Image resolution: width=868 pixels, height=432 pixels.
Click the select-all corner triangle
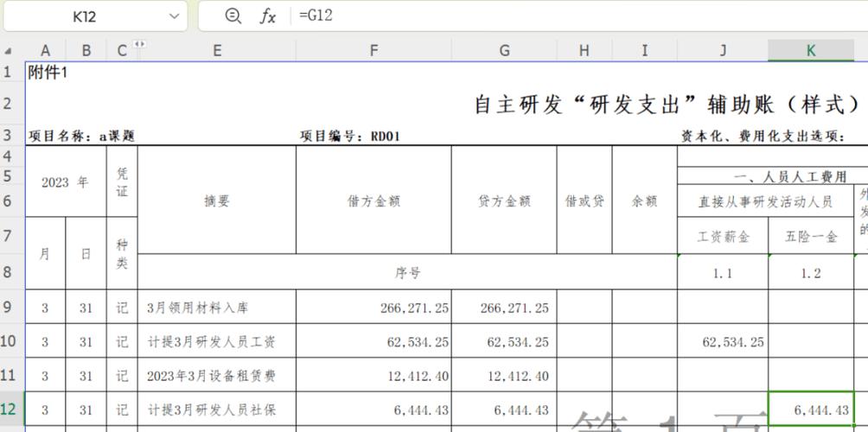[x=8, y=52]
